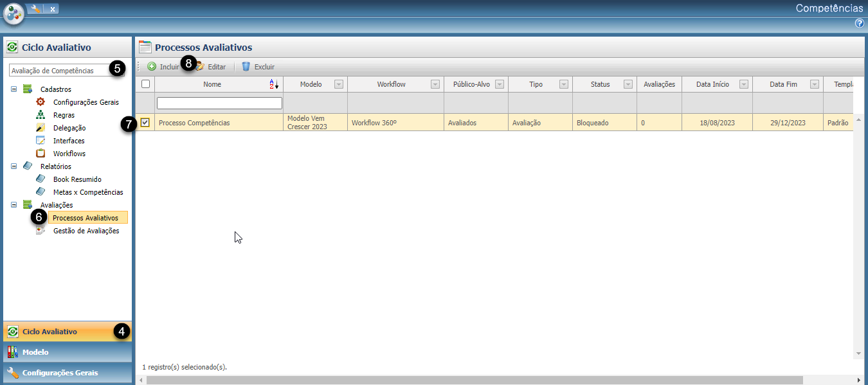Click the 29/12/2023 end date cell
The width and height of the screenshot is (868, 385).
pos(788,123)
